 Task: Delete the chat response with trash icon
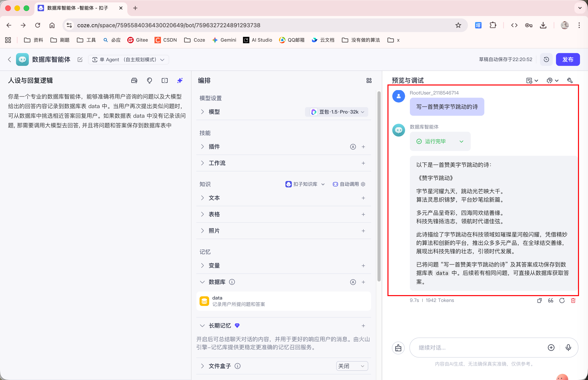(x=573, y=300)
